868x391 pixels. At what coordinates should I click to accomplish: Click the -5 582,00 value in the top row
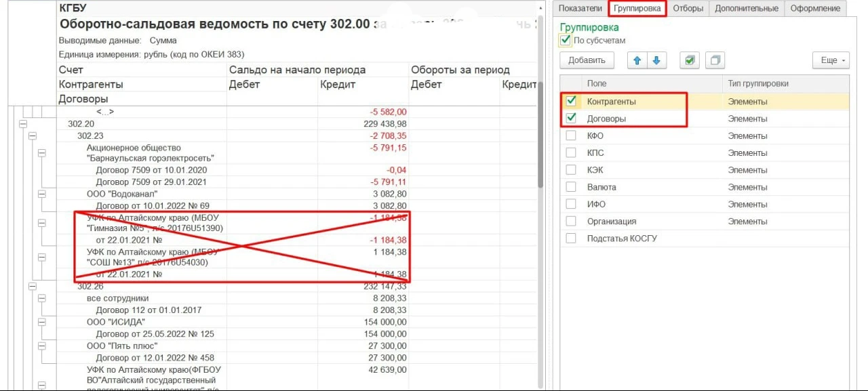[x=388, y=112]
